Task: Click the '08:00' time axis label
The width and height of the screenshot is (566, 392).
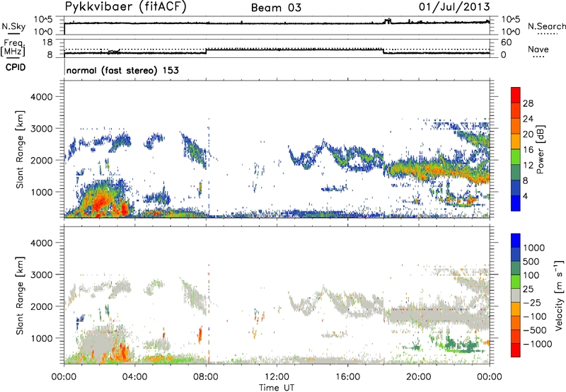Action: pos(206,377)
